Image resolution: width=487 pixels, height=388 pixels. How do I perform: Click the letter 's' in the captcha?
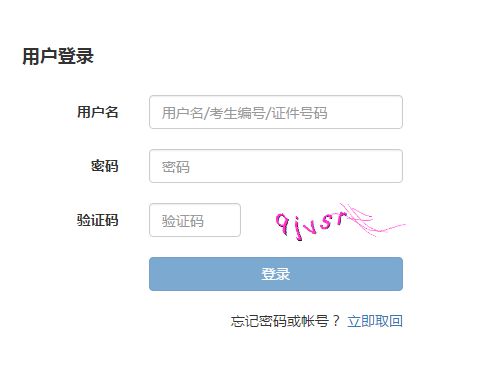[x=326, y=222]
